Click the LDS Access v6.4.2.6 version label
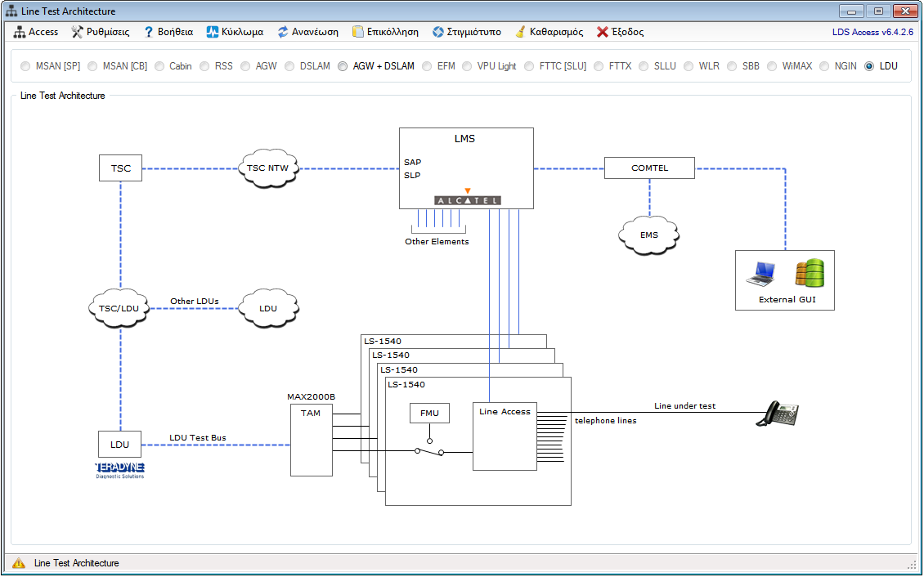This screenshot has height=577, width=924. (x=872, y=32)
